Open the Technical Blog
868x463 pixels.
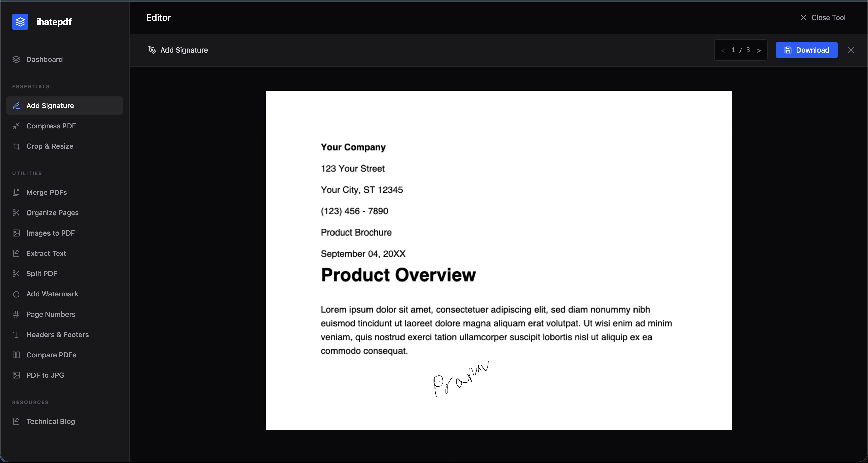pyautogui.click(x=51, y=421)
